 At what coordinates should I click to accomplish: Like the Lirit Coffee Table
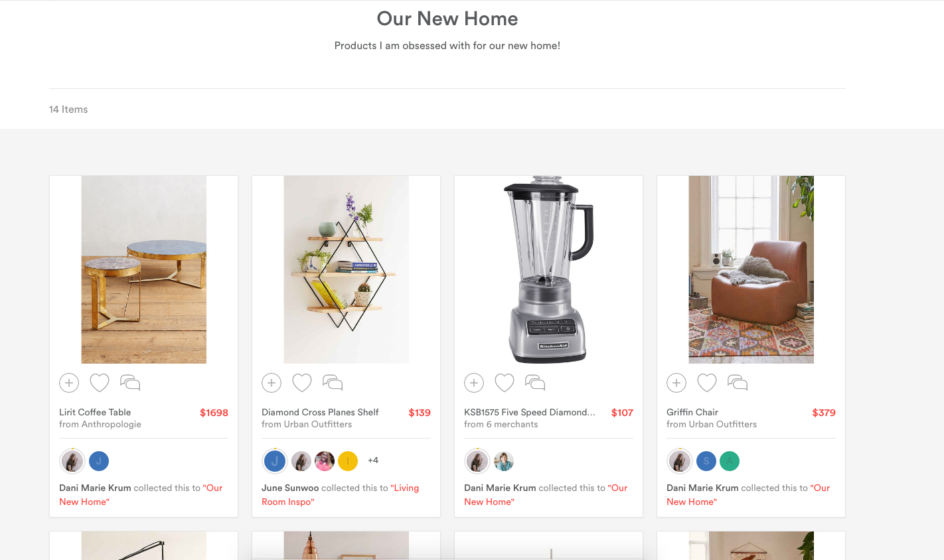[100, 383]
